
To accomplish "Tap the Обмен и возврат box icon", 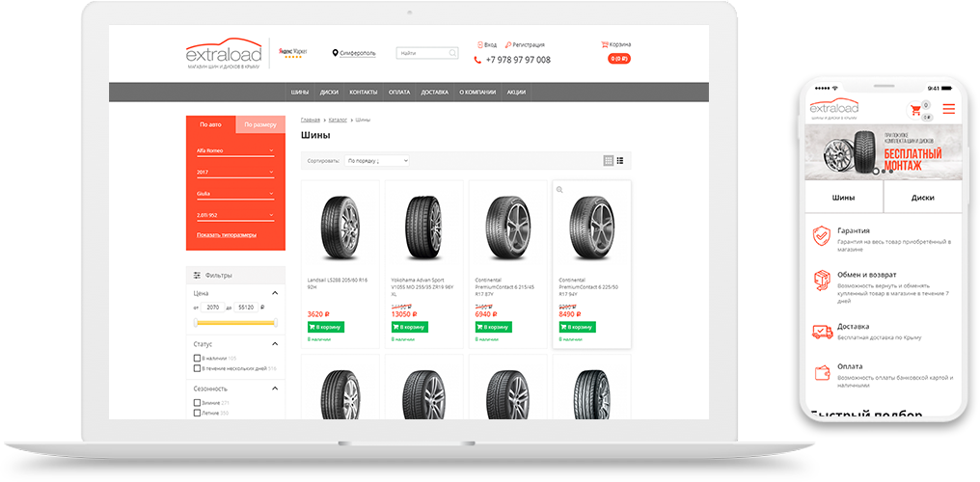I will pyautogui.click(x=821, y=281).
